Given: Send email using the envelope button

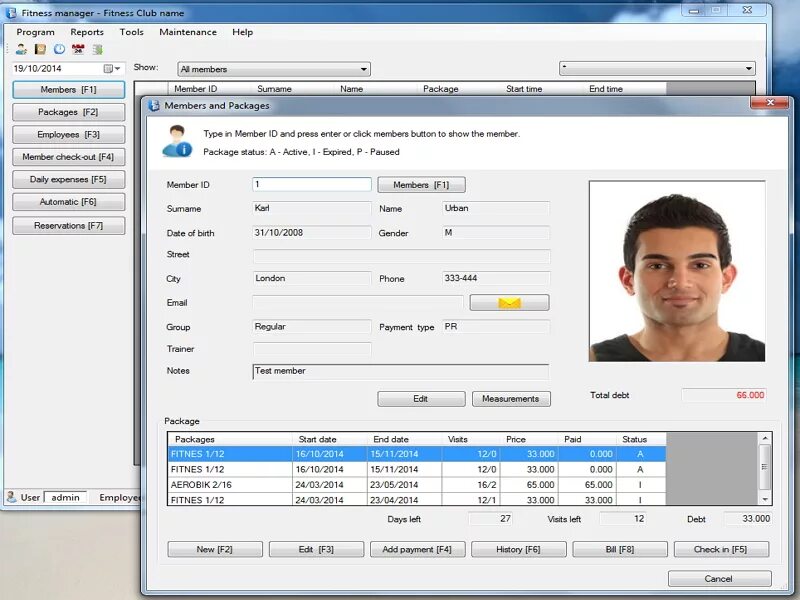Looking at the screenshot, I should tap(509, 303).
